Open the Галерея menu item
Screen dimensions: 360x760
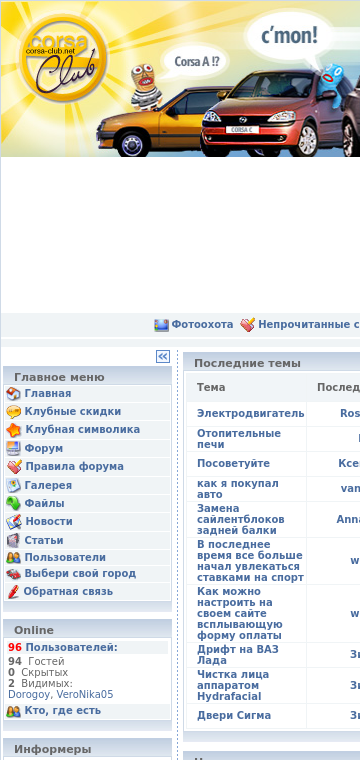48,485
